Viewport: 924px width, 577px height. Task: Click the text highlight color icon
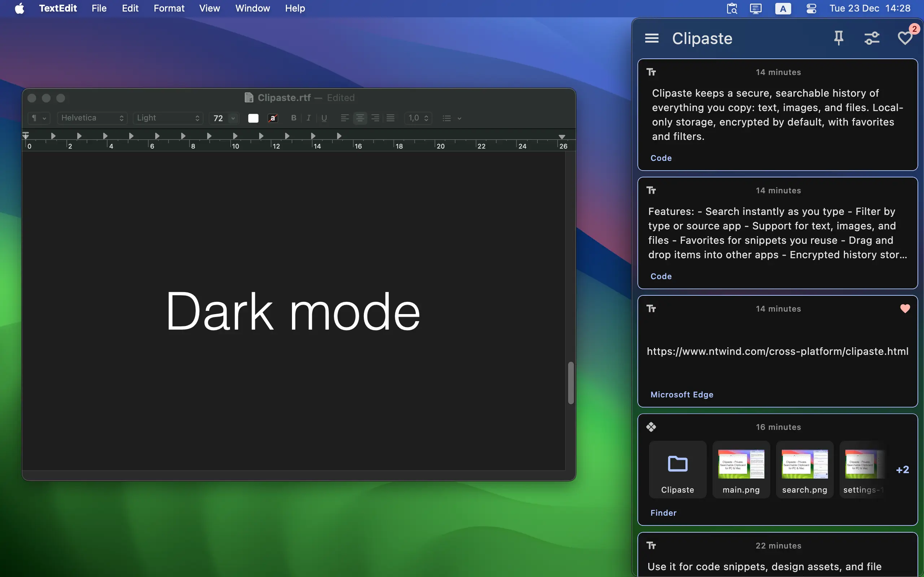pyautogui.click(x=273, y=118)
